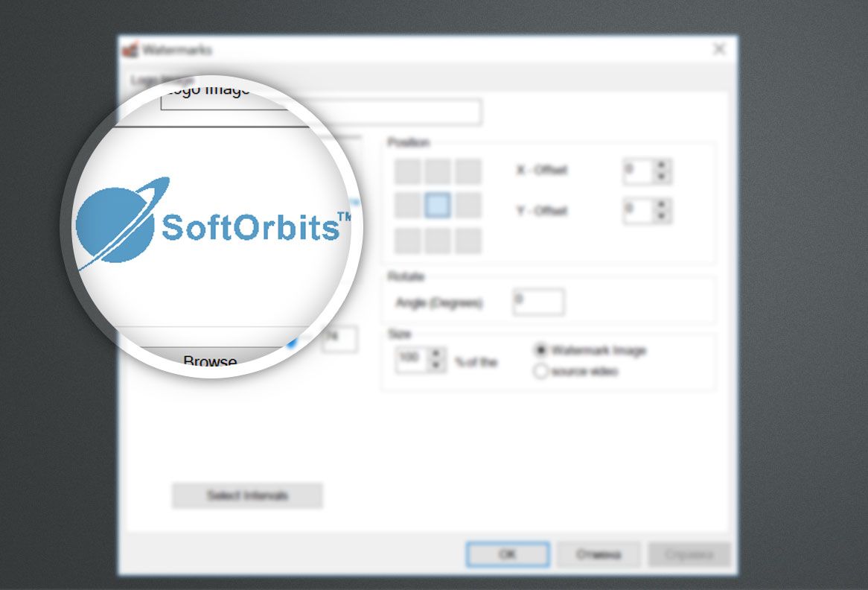Confirm the dialog with OK
The image size is (868, 590).
tap(507, 555)
